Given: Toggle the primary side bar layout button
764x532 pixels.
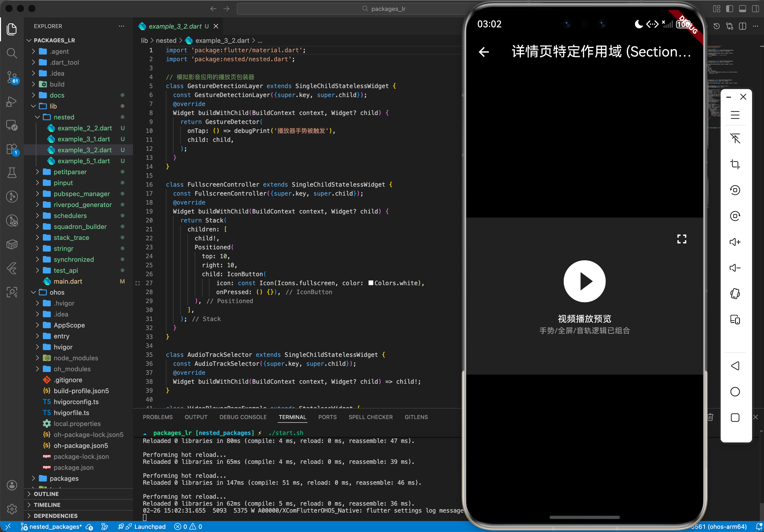Looking at the screenshot, I should 729,9.
